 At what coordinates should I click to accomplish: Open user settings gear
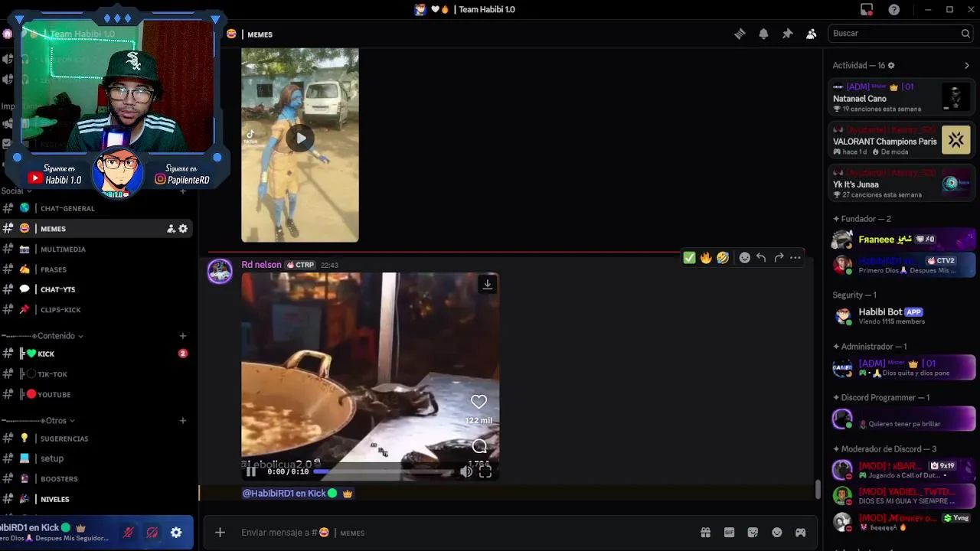pyautogui.click(x=176, y=533)
